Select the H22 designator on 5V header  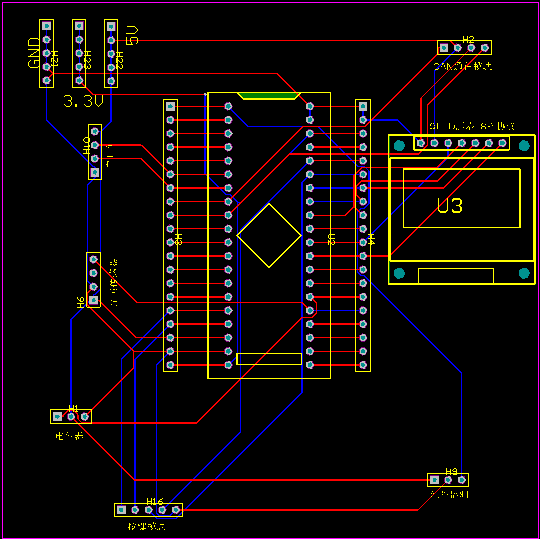pyautogui.click(x=119, y=60)
